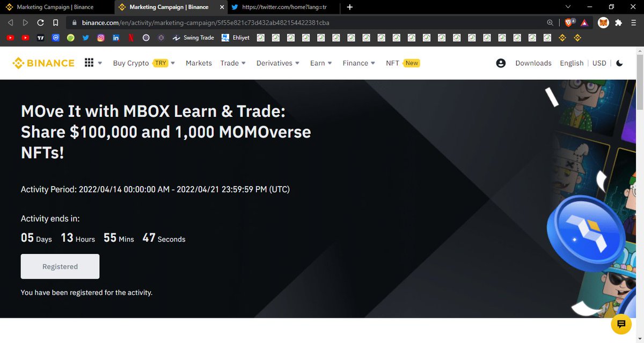Open the zoom magnifier in the address bar
644x343 pixels.
pyautogui.click(x=550, y=23)
